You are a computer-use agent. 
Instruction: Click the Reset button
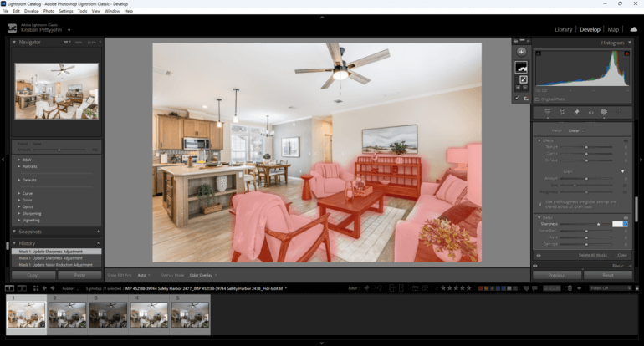click(608, 274)
